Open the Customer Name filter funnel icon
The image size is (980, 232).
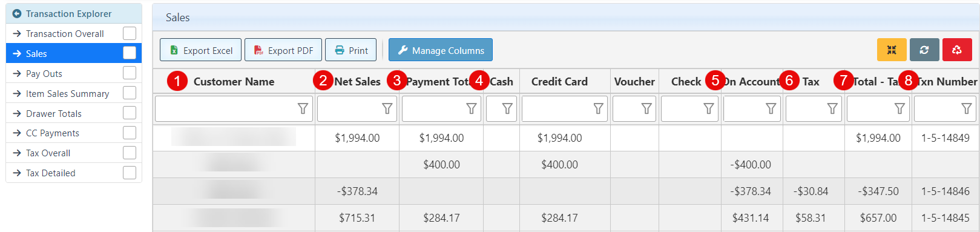tap(303, 108)
